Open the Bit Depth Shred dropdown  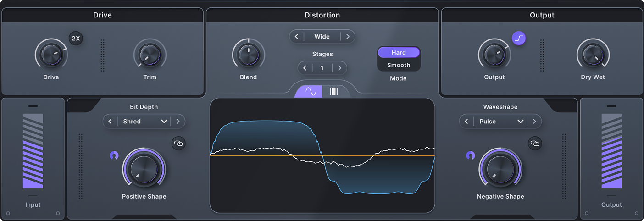click(144, 122)
